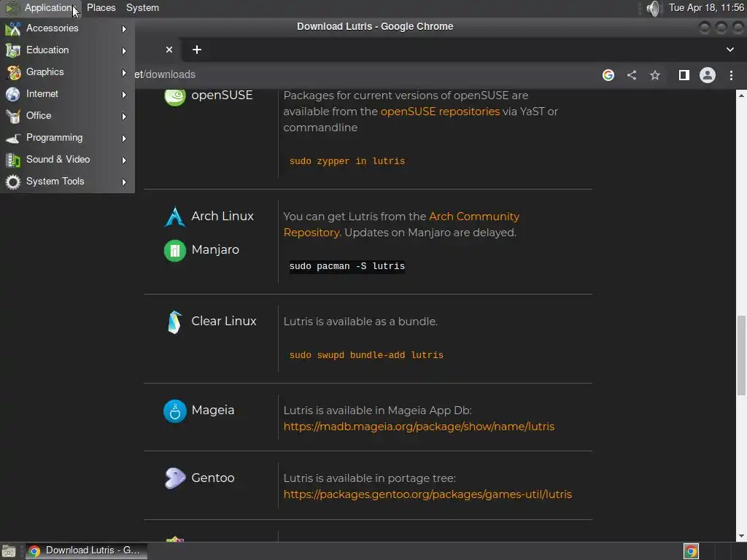The image size is (747, 560).
Task: Open the Education submenu
Action: coord(67,50)
